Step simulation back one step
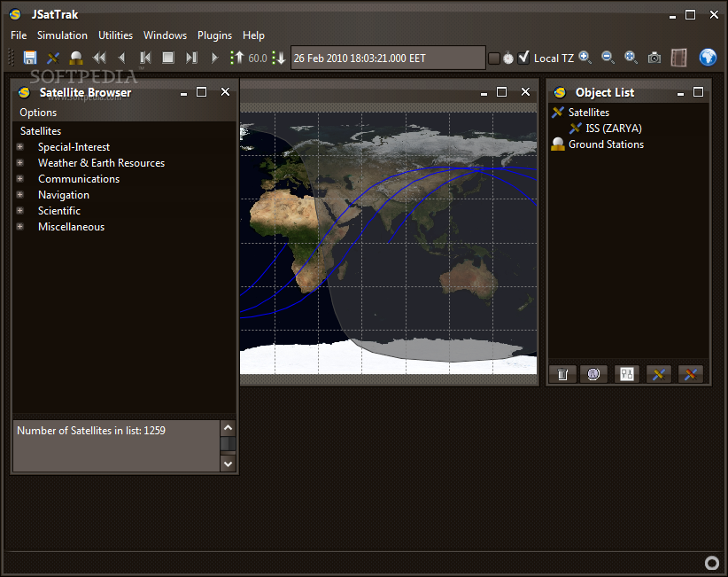 145,58
